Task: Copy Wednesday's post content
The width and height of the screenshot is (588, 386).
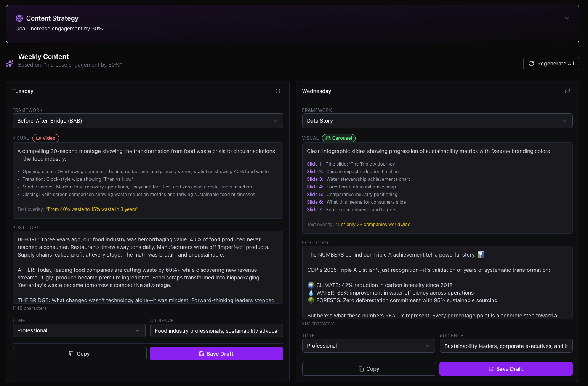Action: (369, 369)
